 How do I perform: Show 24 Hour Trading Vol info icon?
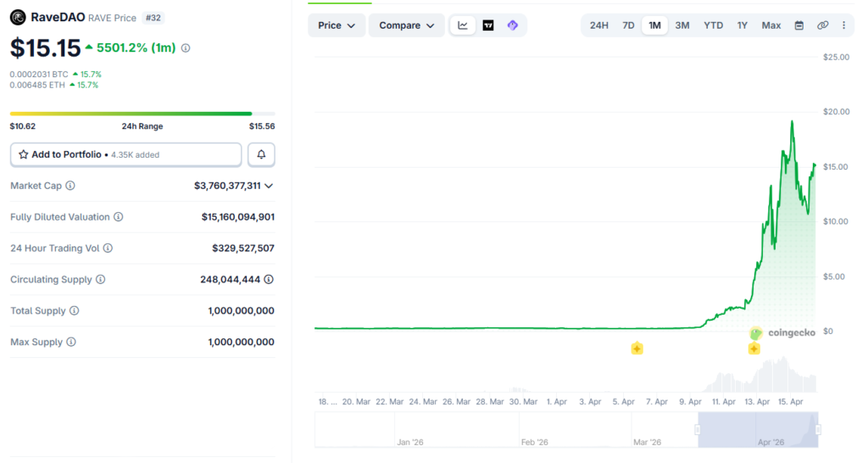108,248
